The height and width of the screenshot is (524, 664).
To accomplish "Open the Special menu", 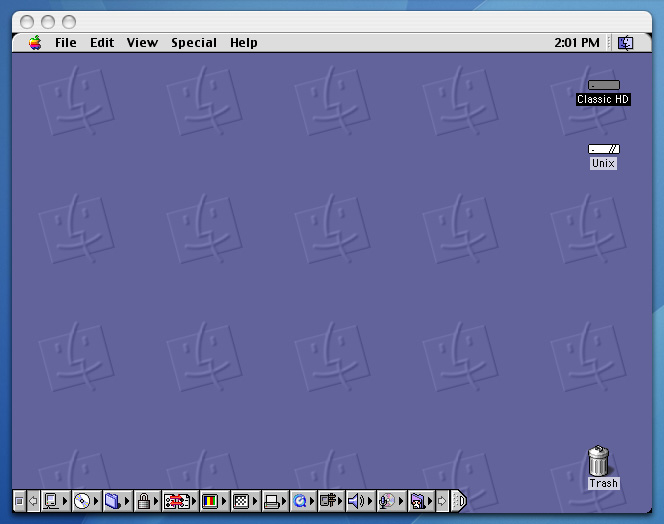I will tap(193, 43).
